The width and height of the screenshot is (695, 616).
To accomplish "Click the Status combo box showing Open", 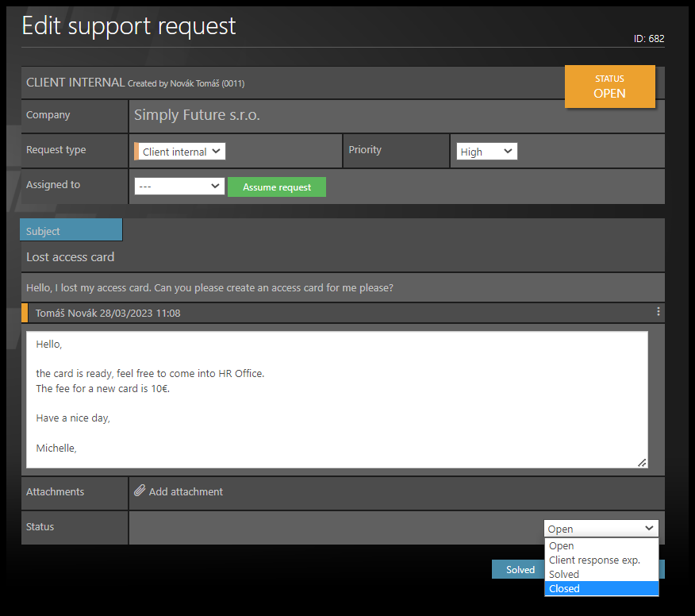I will coord(601,529).
